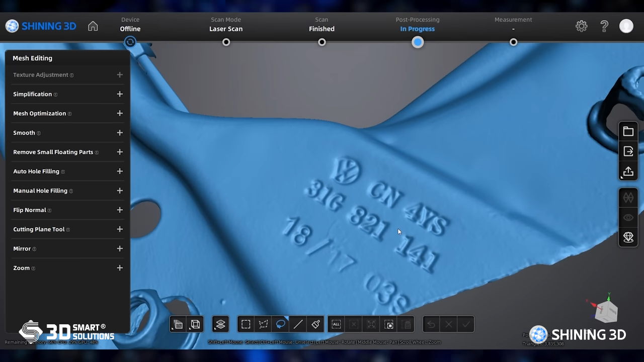Viewport: 644px width, 362px height.
Task: Choose the line selection tool
Action: pos(298,324)
